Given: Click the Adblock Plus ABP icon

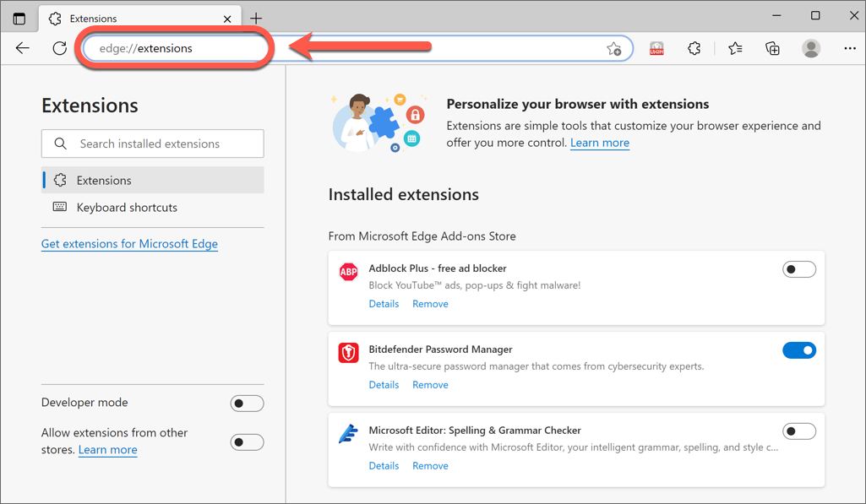Looking at the screenshot, I should point(348,272).
